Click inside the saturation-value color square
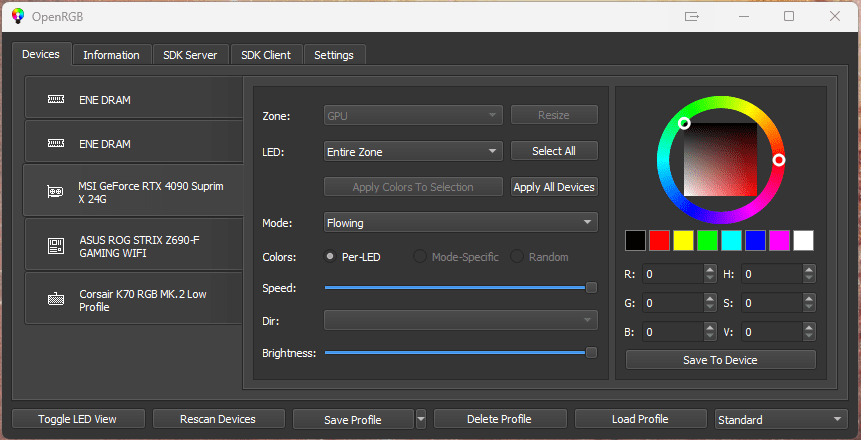Screen dimensions: 861x440 [x=720, y=159]
